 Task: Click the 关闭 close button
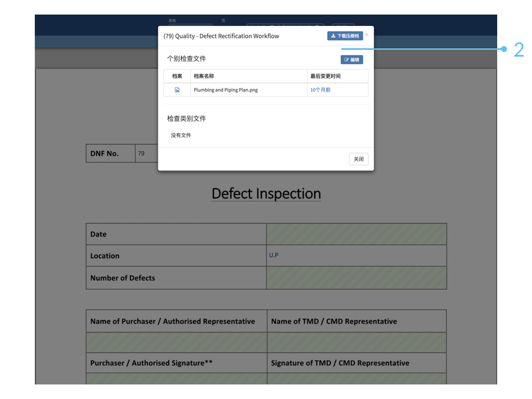coord(358,159)
